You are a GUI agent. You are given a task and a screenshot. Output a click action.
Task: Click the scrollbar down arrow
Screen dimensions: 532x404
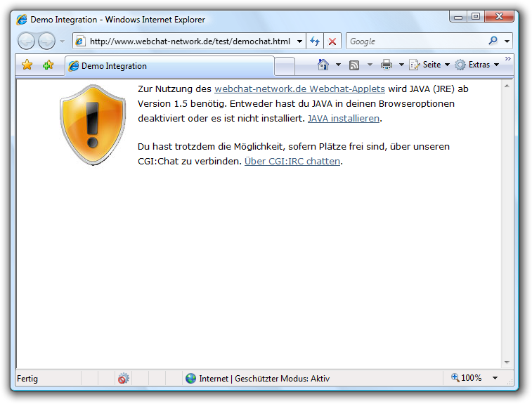coord(507,363)
